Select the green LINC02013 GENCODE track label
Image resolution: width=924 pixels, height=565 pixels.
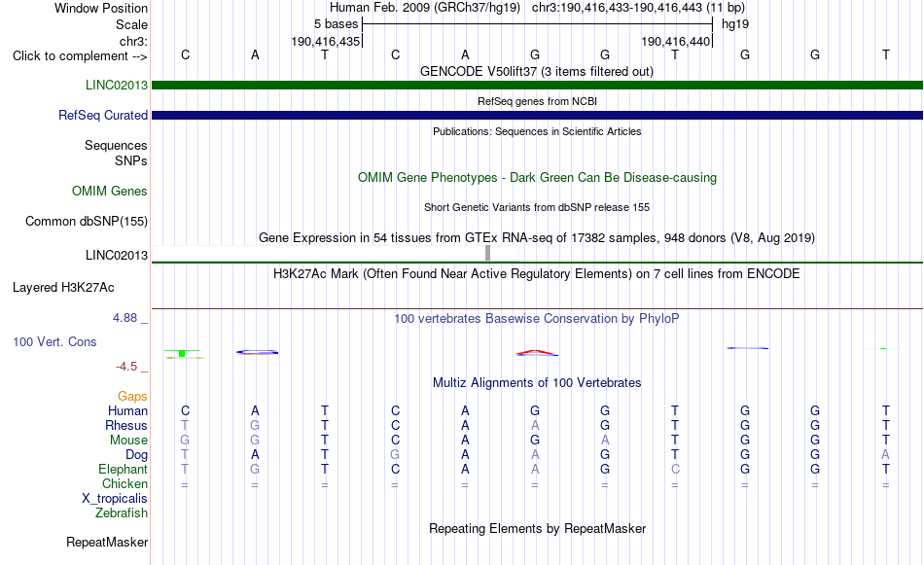coord(116,86)
